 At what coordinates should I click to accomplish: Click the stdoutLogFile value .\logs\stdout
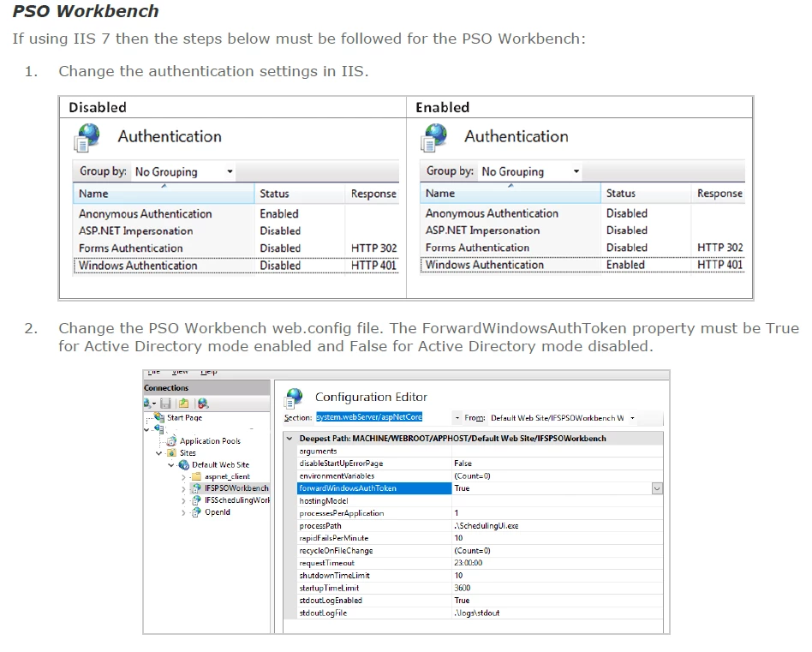(x=476, y=613)
